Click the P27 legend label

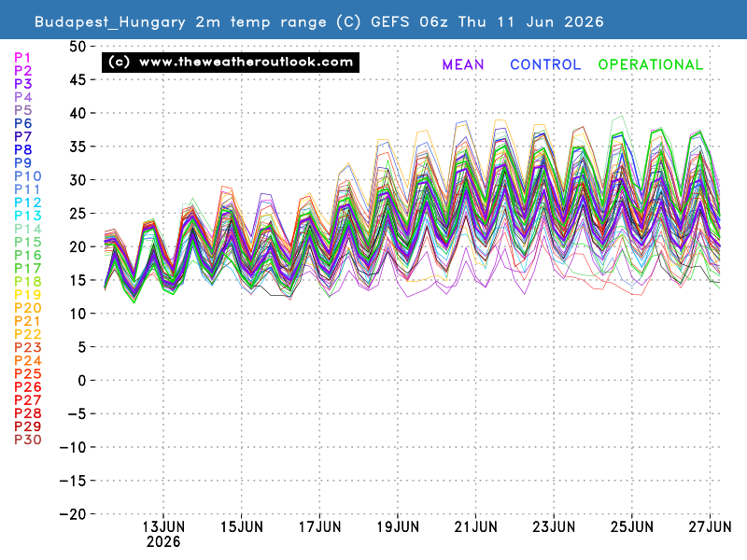[x=28, y=400]
